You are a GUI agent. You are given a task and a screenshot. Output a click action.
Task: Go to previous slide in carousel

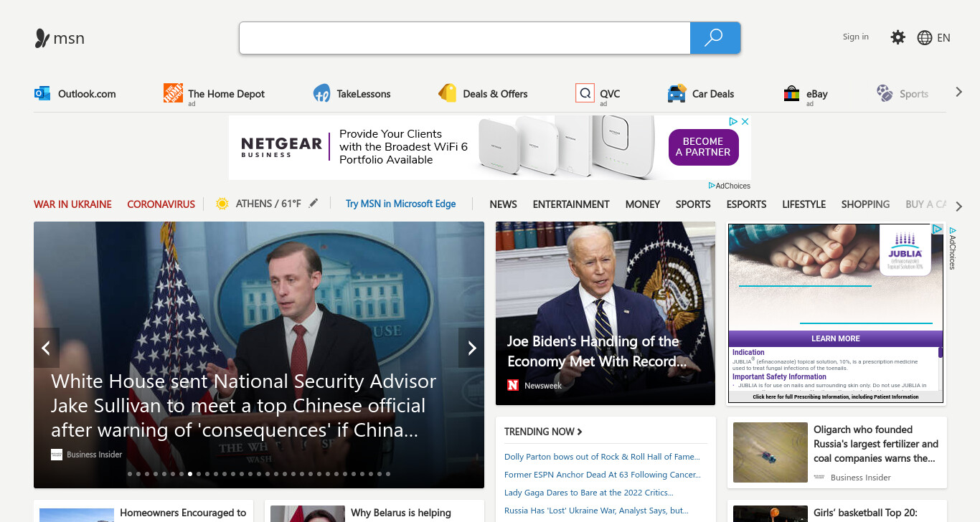46,348
